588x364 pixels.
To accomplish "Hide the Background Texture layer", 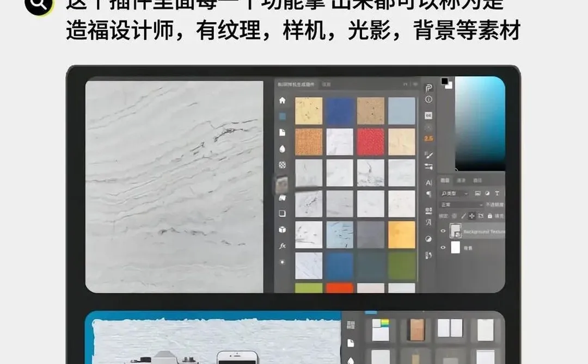I will (443, 231).
